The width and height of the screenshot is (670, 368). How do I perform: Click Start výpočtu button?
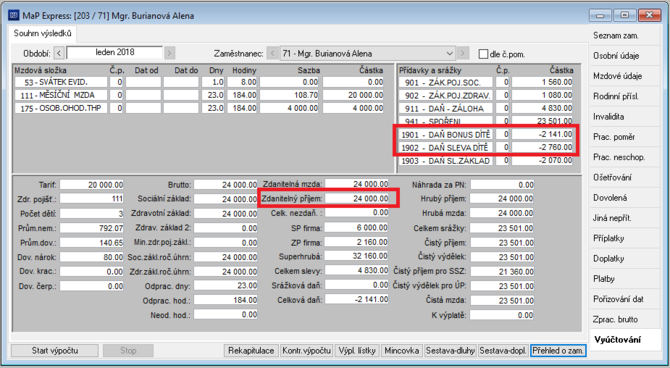pyautogui.click(x=55, y=351)
